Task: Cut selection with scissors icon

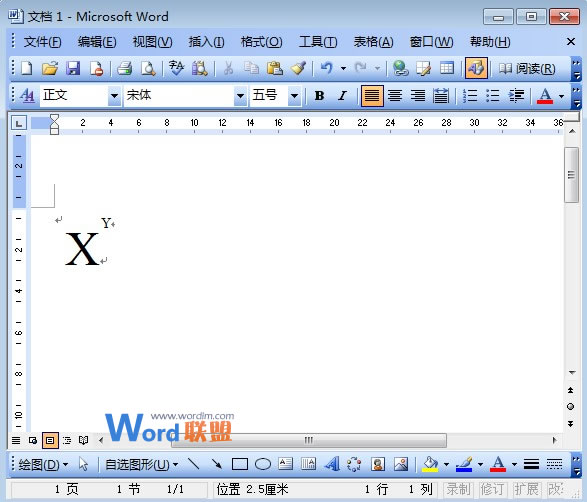Action: coord(228,69)
